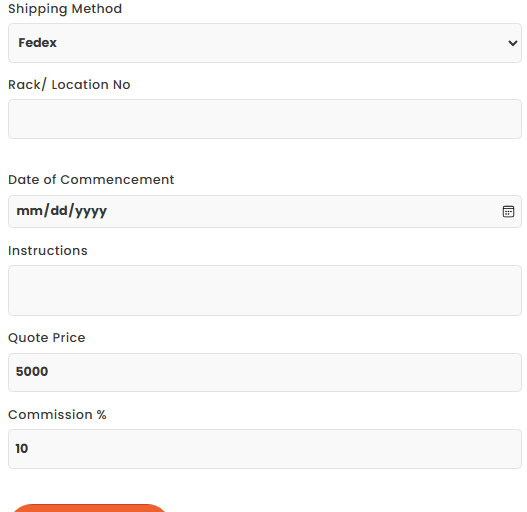Expand the Shipping Method dropdown arrow
Image resolution: width=527 pixels, height=512 pixels.
click(513, 43)
